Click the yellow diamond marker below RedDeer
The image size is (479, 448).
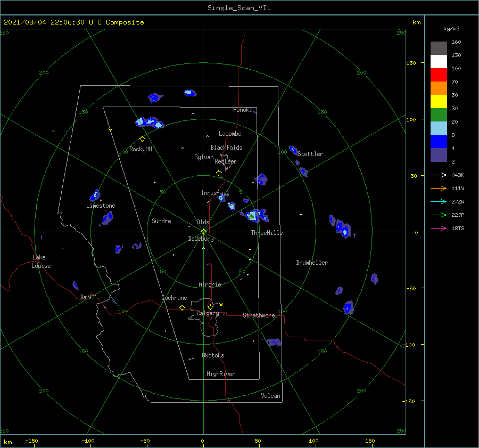(219, 173)
